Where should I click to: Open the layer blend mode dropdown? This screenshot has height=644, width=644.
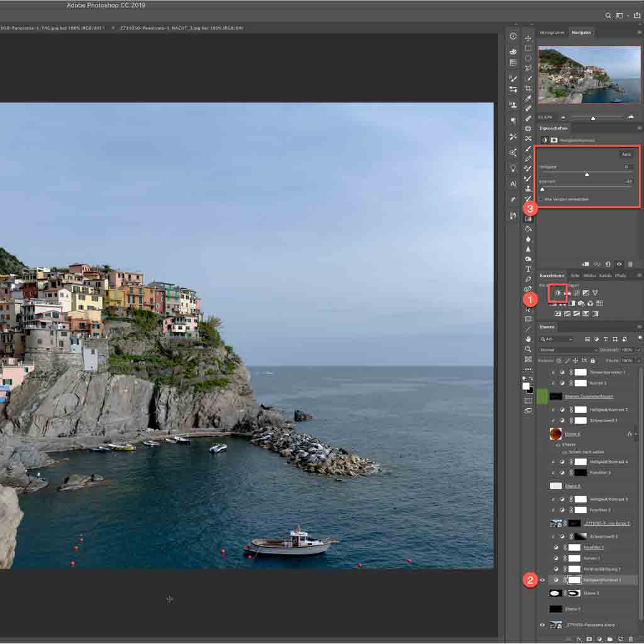pos(568,350)
